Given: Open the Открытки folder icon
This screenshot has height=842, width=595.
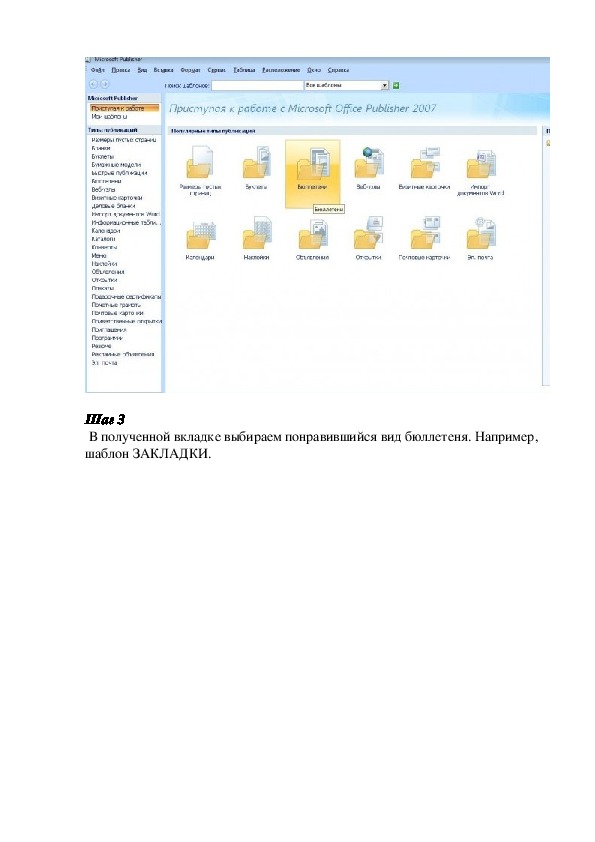Looking at the screenshot, I should point(368,233).
